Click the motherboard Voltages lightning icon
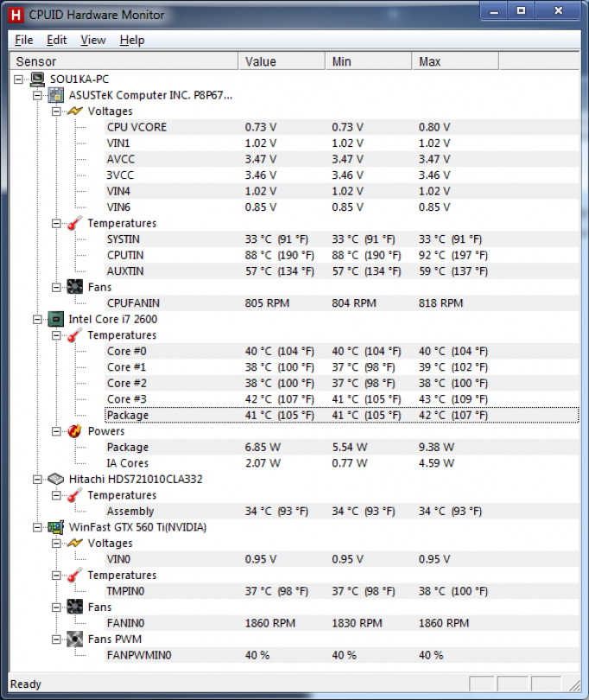This screenshot has height=700, width=589. pyautogui.click(x=75, y=111)
